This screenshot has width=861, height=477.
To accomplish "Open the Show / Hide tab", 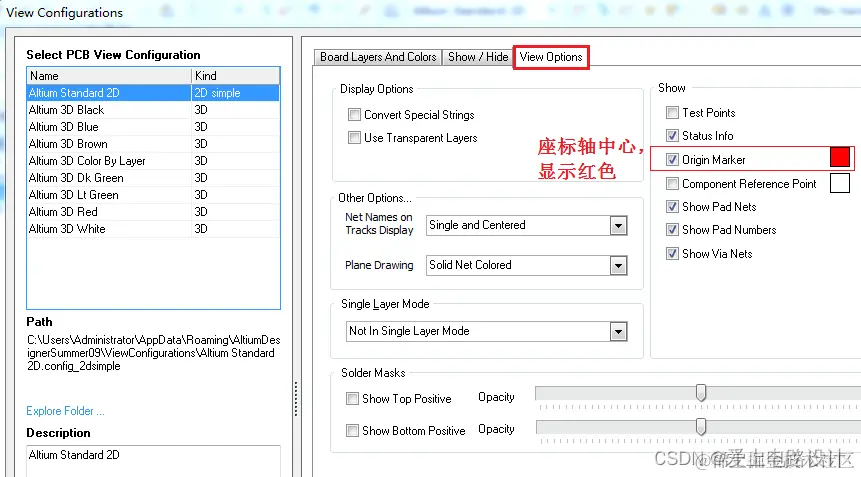I will [x=478, y=57].
